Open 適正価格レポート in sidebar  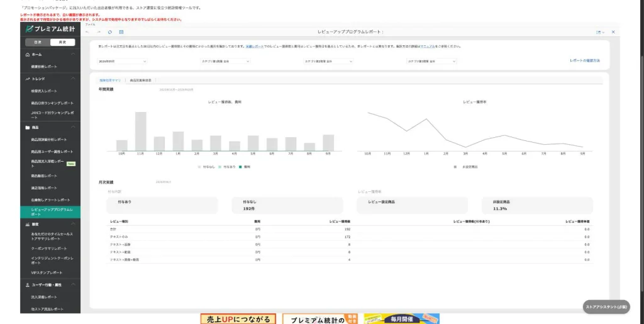(x=45, y=188)
